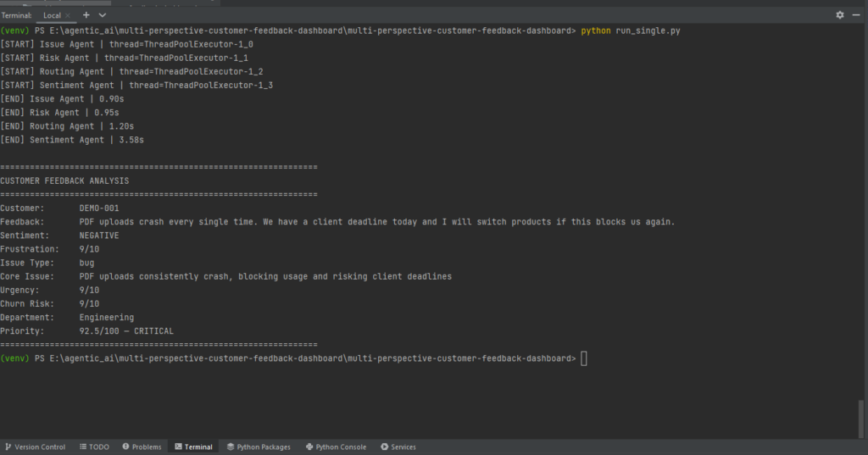Open the Version Control tool window
The height and width of the screenshot is (455, 868).
pos(35,447)
